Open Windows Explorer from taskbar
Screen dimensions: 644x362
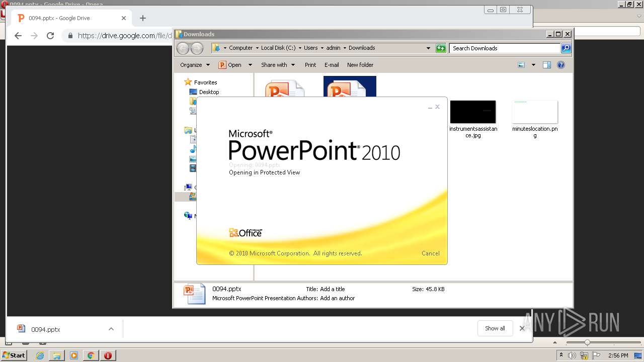click(57, 355)
